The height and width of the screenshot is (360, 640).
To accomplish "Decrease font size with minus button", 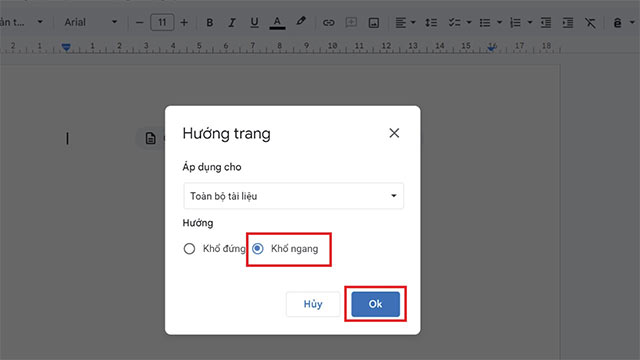I will click(x=139, y=22).
